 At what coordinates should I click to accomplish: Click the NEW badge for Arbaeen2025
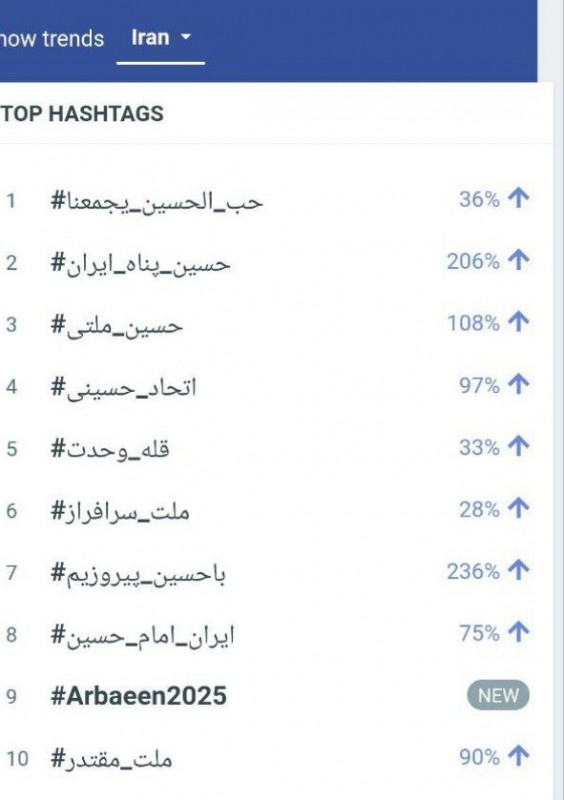pos(498,695)
